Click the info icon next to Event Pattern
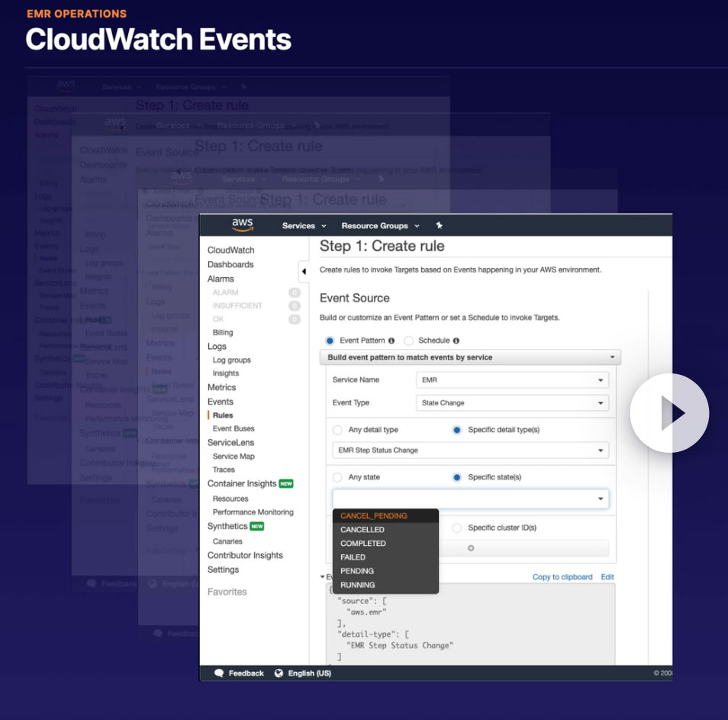This screenshot has height=720, width=728. (x=391, y=341)
